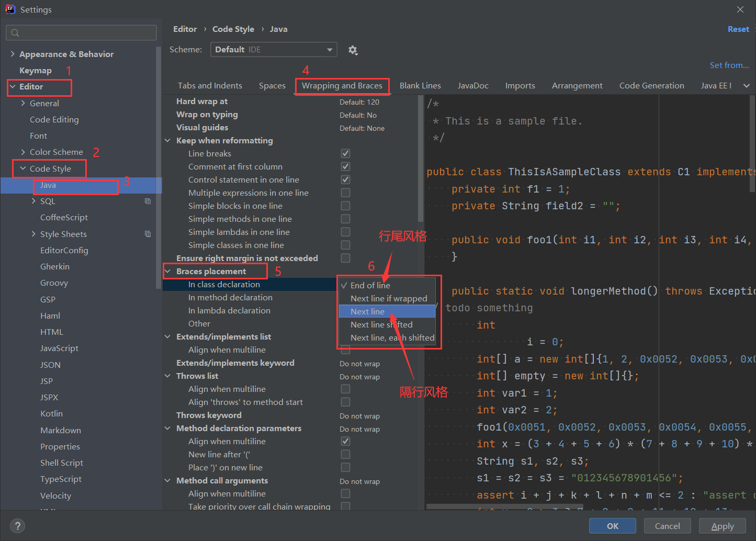756x541 pixels.
Task: Click the Apply button
Action: click(x=723, y=526)
